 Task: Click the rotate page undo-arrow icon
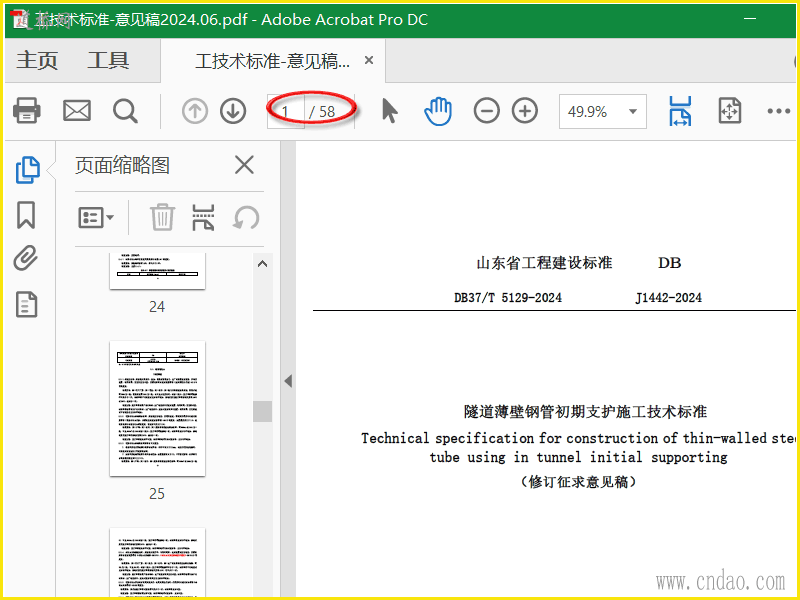tap(246, 218)
